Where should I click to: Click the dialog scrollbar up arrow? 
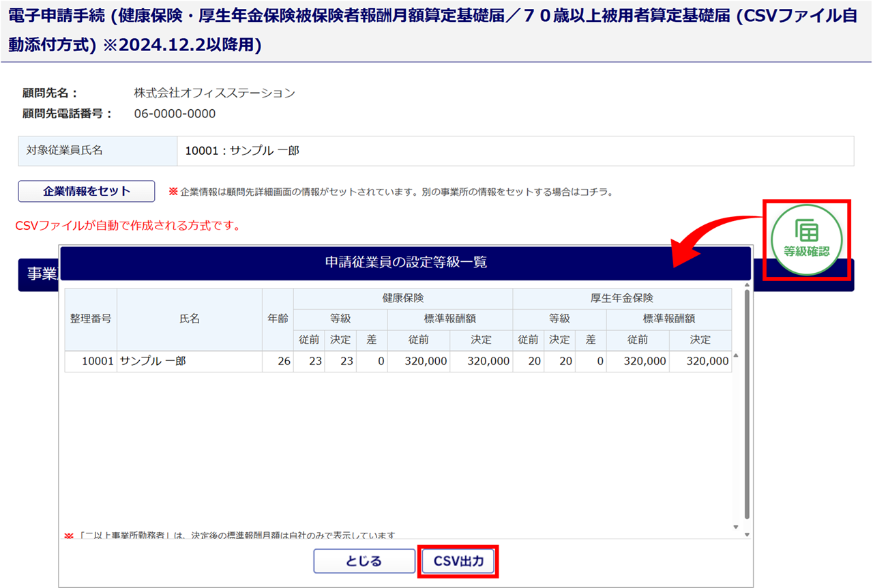coord(747,285)
